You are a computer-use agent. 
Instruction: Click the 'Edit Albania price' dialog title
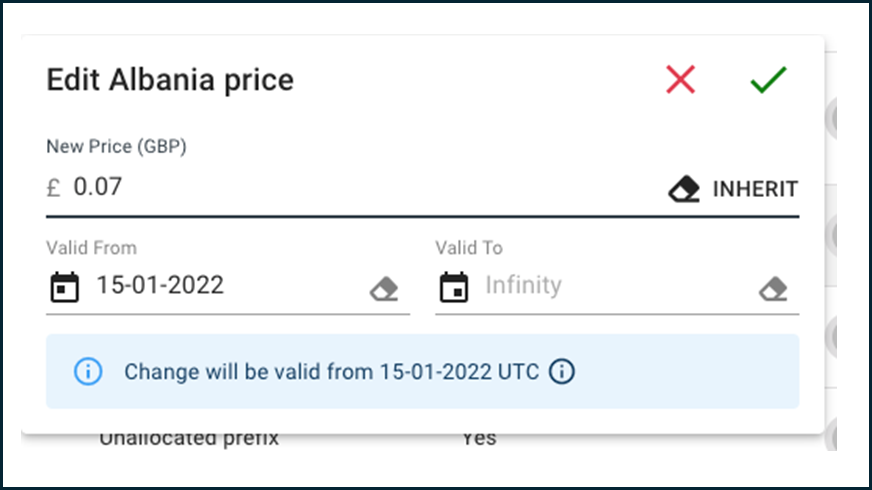pyautogui.click(x=170, y=80)
